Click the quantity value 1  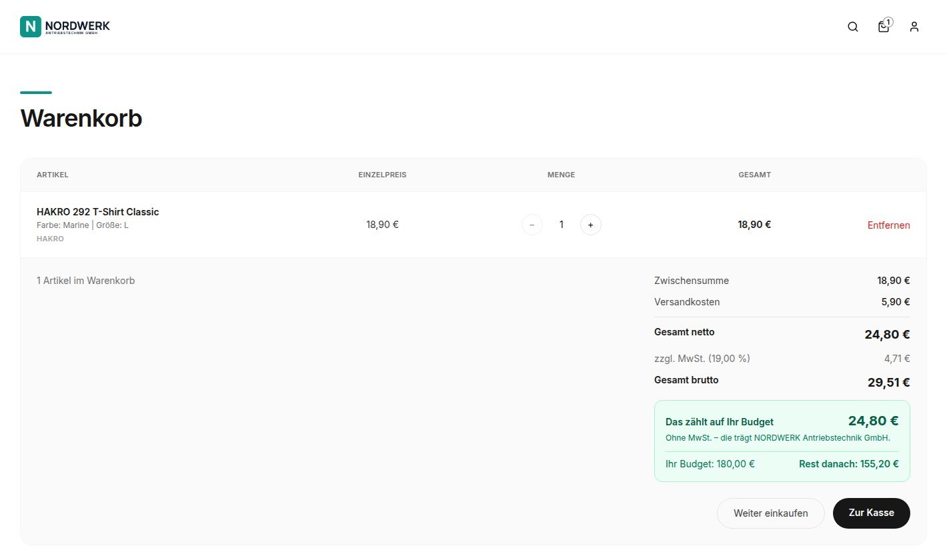pos(562,225)
